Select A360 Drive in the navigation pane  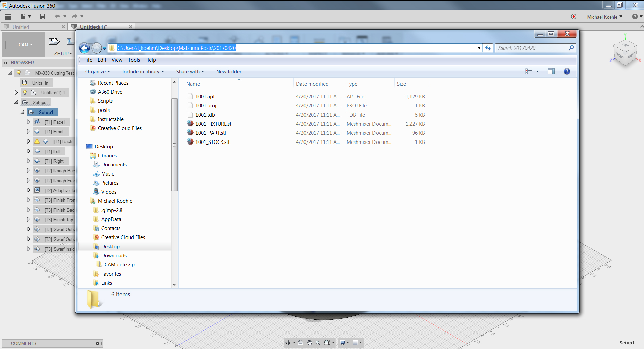[110, 92]
